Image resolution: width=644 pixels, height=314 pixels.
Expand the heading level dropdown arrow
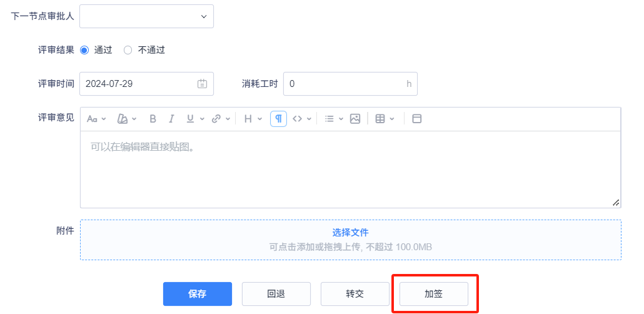click(x=259, y=119)
